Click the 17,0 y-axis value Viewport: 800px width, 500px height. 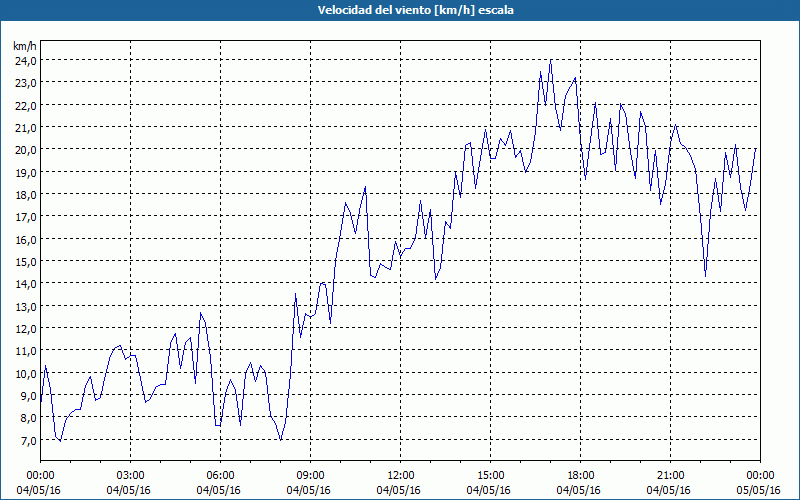26,217
